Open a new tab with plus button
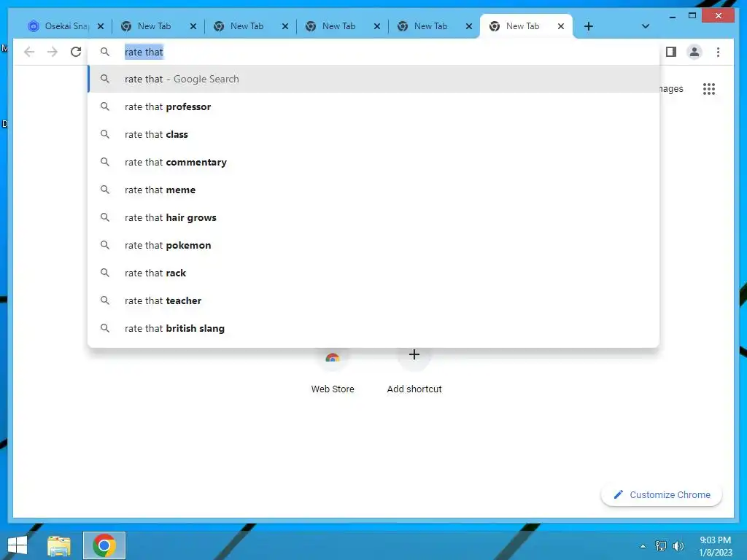Screen dimensions: 747x560 point(589,26)
